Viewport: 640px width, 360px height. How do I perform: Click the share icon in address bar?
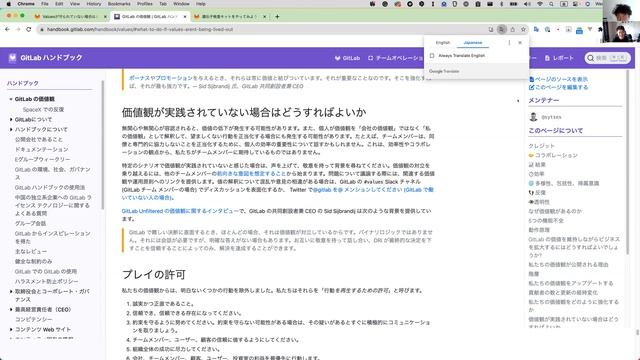[x=513, y=29]
